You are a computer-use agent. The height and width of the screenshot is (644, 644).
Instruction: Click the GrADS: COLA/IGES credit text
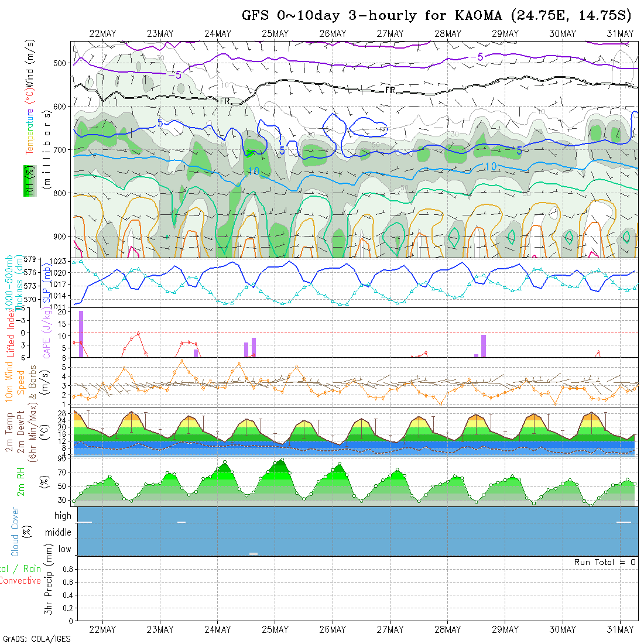point(36,639)
